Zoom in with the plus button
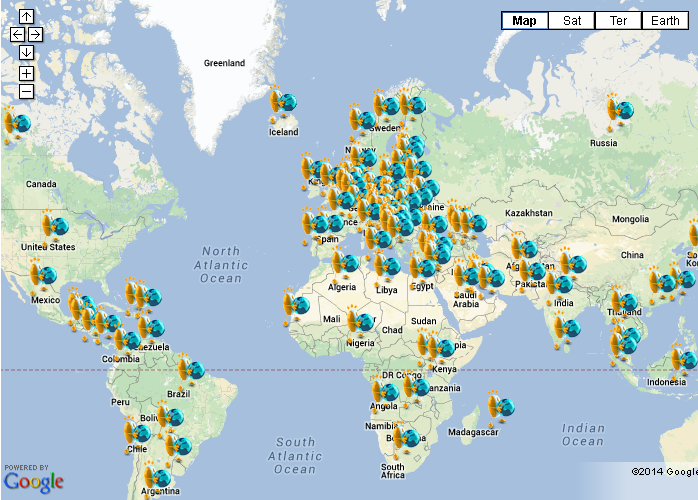The width and height of the screenshot is (698, 500). pos(26,73)
